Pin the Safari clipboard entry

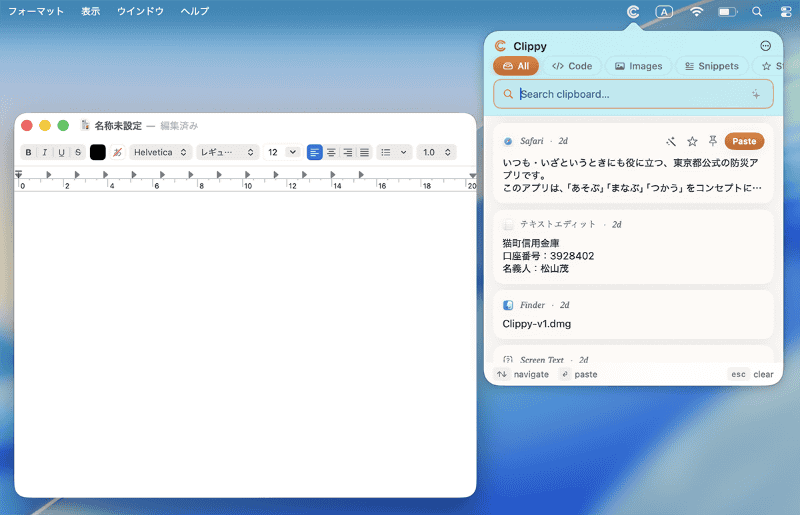[x=713, y=141]
